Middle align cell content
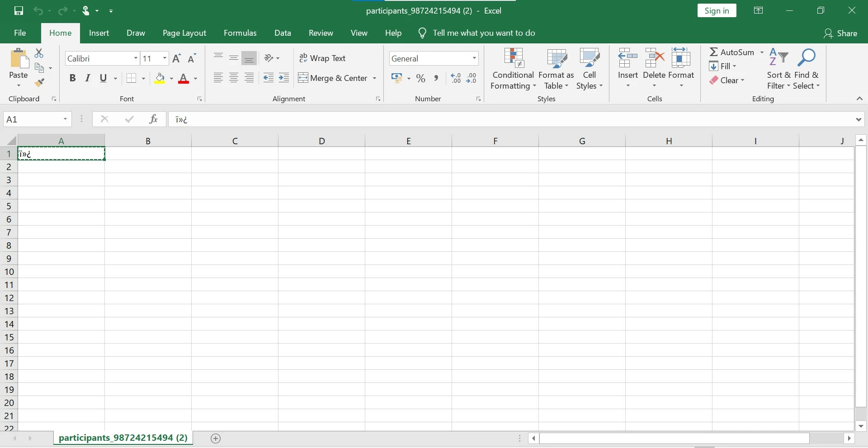Screen dimensions: 868x448 234,58
